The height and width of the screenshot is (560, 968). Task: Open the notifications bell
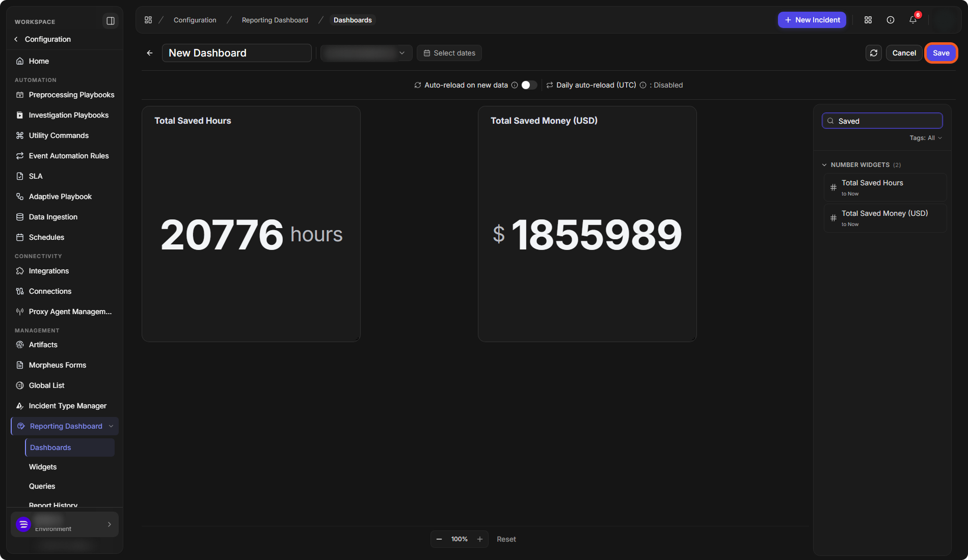click(x=913, y=20)
